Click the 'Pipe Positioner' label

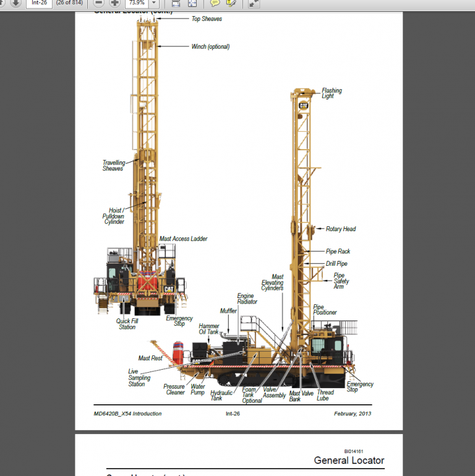(x=325, y=310)
